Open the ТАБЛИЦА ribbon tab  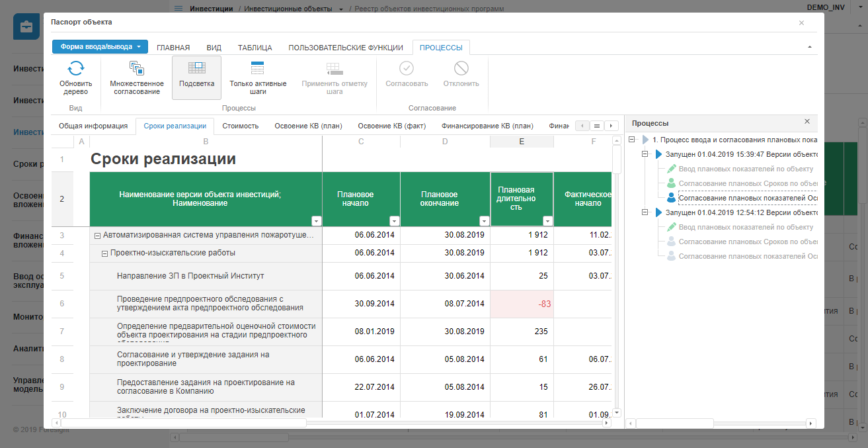click(x=255, y=48)
